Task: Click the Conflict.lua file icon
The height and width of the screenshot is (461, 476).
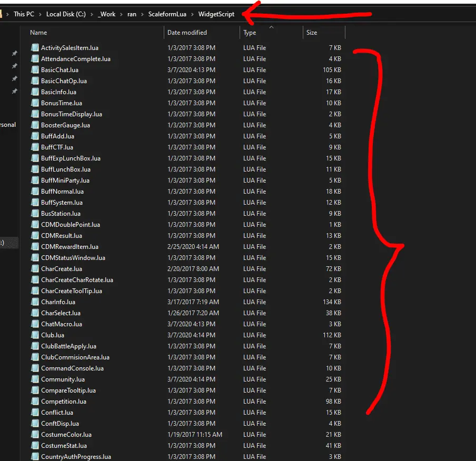Action: pyautogui.click(x=35, y=413)
